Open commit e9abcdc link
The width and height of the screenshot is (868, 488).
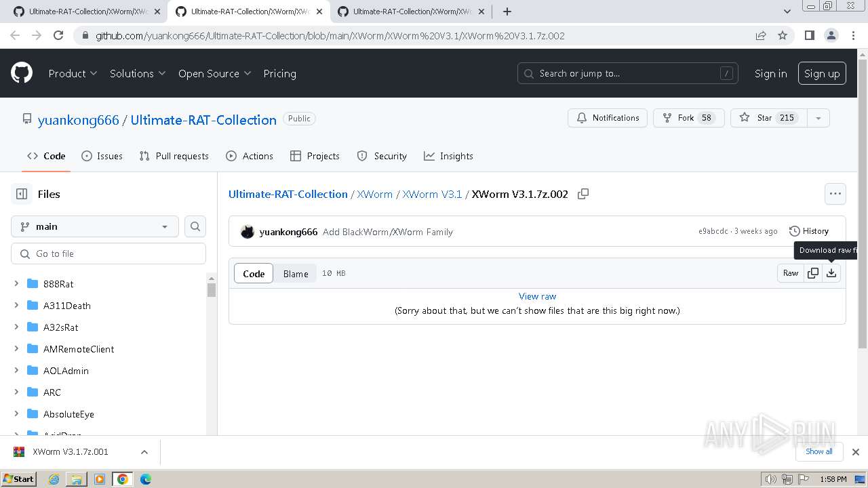(x=713, y=231)
